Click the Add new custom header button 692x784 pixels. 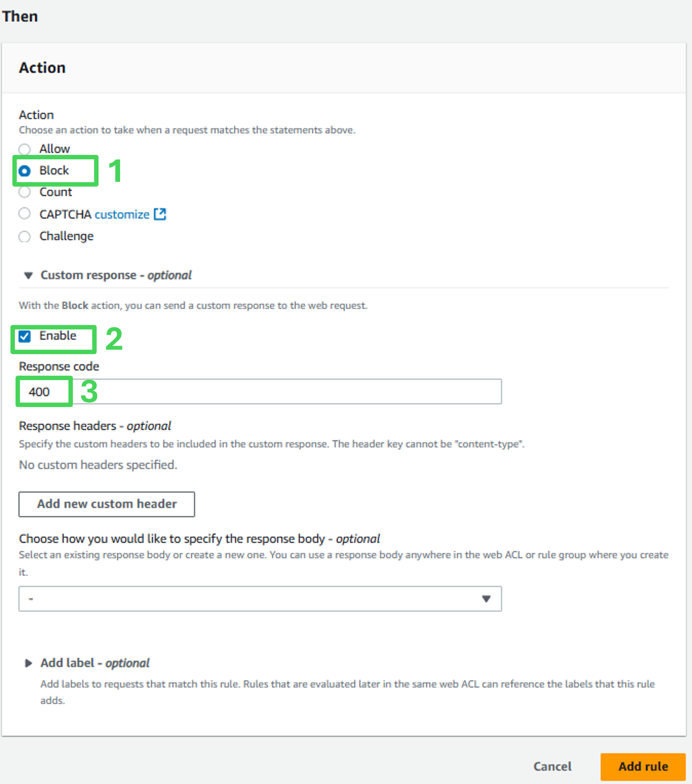[107, 504]
